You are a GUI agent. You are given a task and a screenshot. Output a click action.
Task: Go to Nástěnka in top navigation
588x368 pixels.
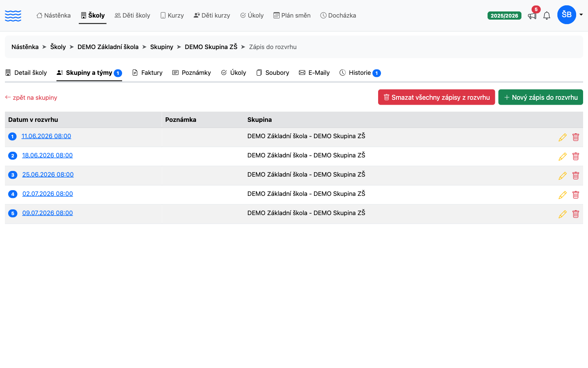click(53, 16)
